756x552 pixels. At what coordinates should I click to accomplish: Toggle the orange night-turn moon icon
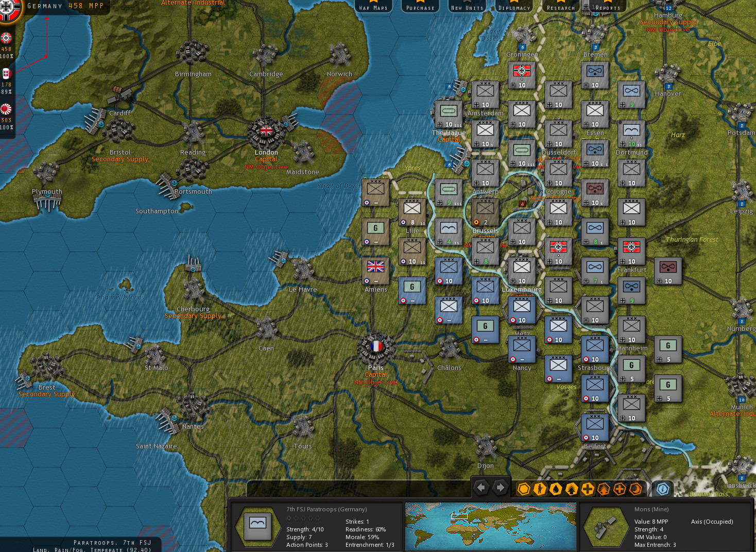click(635, 489)
